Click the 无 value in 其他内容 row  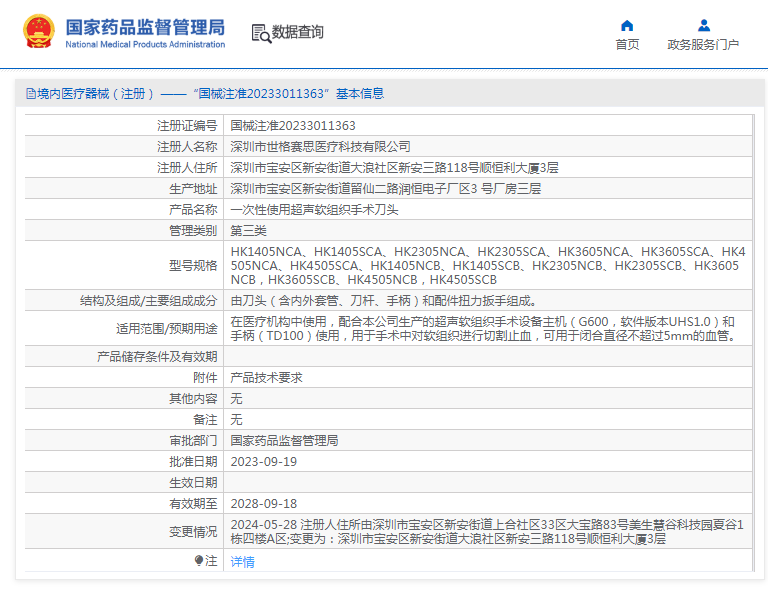click(237, 399)
